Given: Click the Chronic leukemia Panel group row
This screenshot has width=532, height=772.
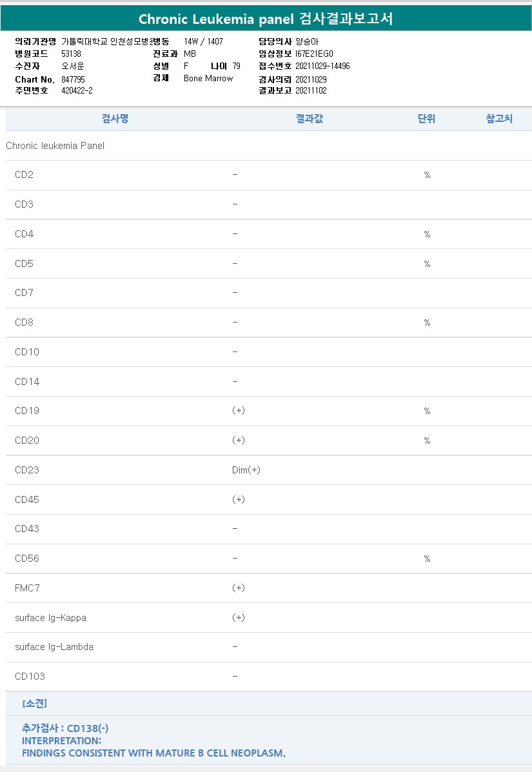Looking at the screenshot, I should (x=55, y=146).
